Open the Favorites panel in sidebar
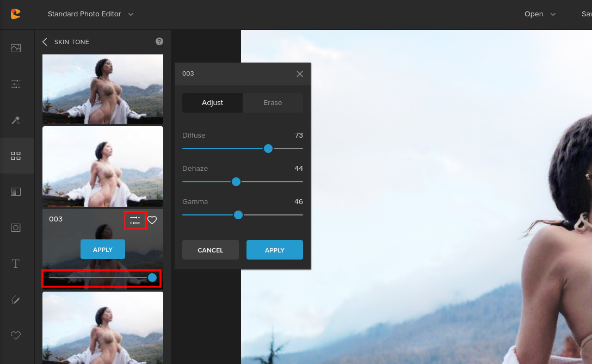The width and height of the screenshot is (592, 364). 16,336
